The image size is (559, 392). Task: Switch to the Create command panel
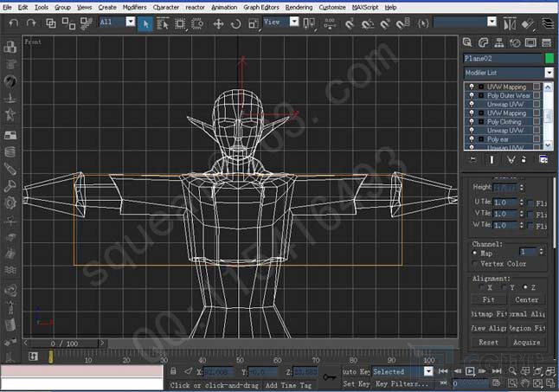pos(467,42)
